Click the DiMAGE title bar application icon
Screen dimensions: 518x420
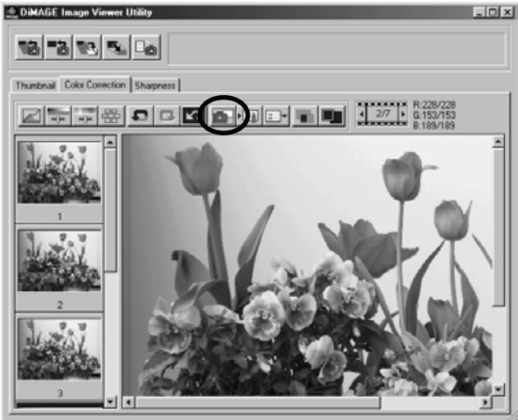(11, 12)
